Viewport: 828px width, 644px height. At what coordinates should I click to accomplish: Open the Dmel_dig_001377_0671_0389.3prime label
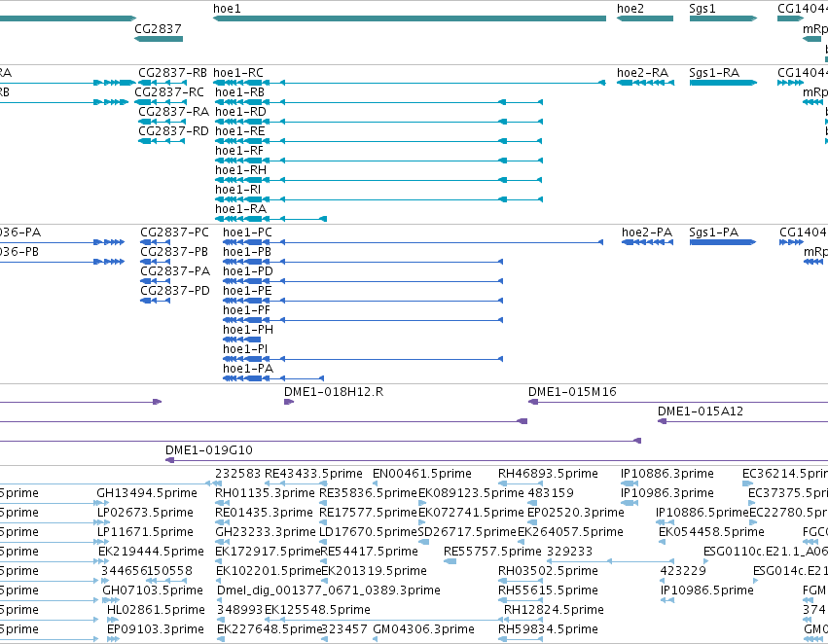click(329, 590)
